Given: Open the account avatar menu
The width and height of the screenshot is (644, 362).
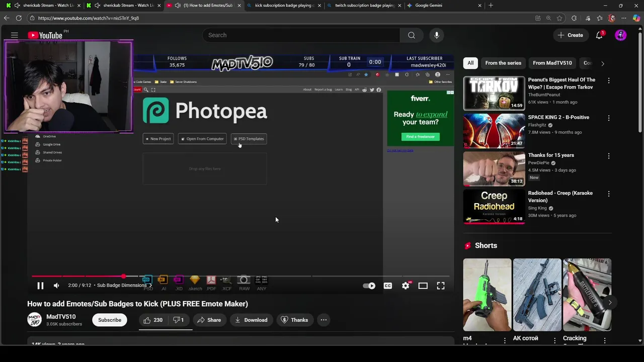Looking at the screenshot, I should click(621, 35).
